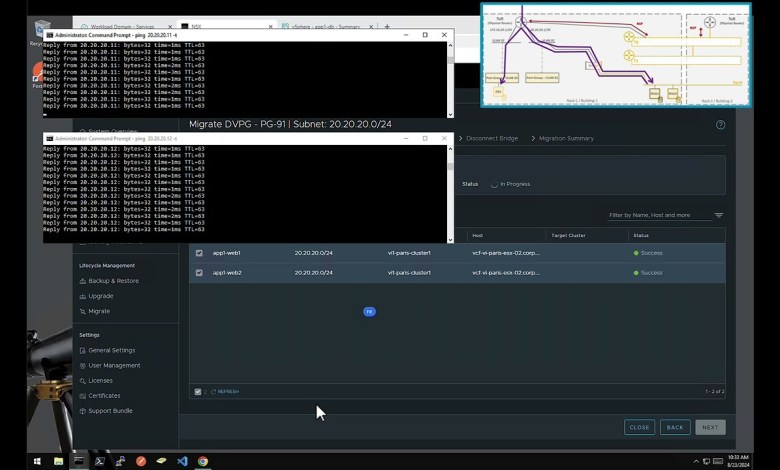This screenshot has height=470, width=780.
Task: Switch to the Workload Domain browser tab
Action: pyautogui.click(x=123, y=26)
